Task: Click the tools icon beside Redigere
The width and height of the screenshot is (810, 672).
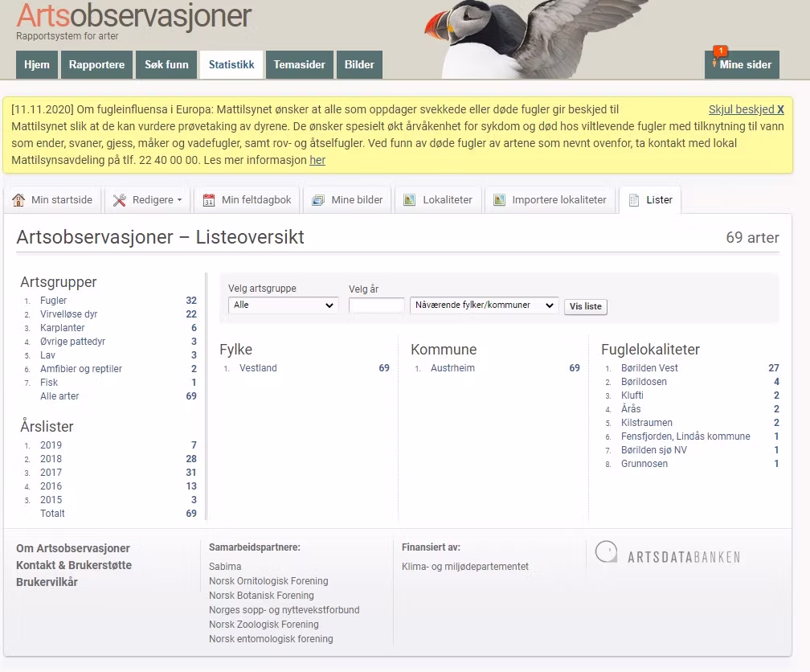Action: click(x=120, y=200)
